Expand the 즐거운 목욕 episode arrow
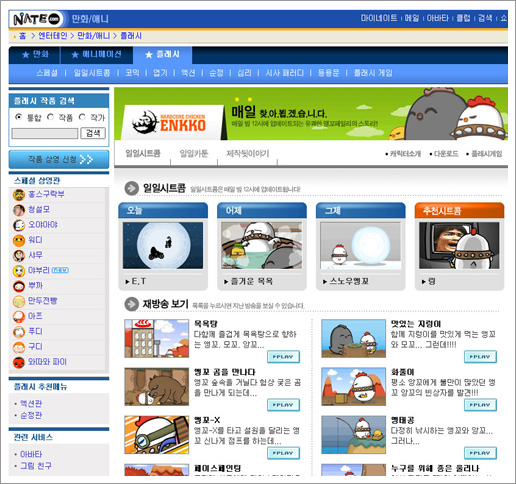 click(226, 282)
